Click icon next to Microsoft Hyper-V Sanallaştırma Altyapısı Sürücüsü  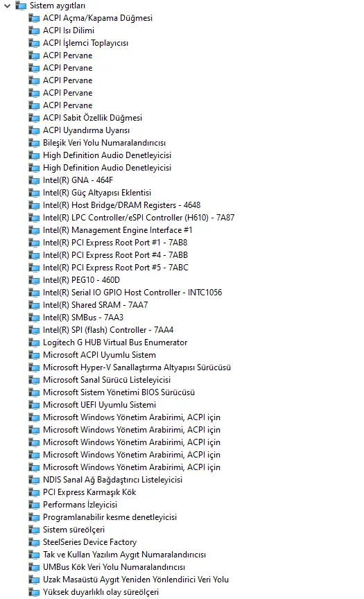click(35, 367)
